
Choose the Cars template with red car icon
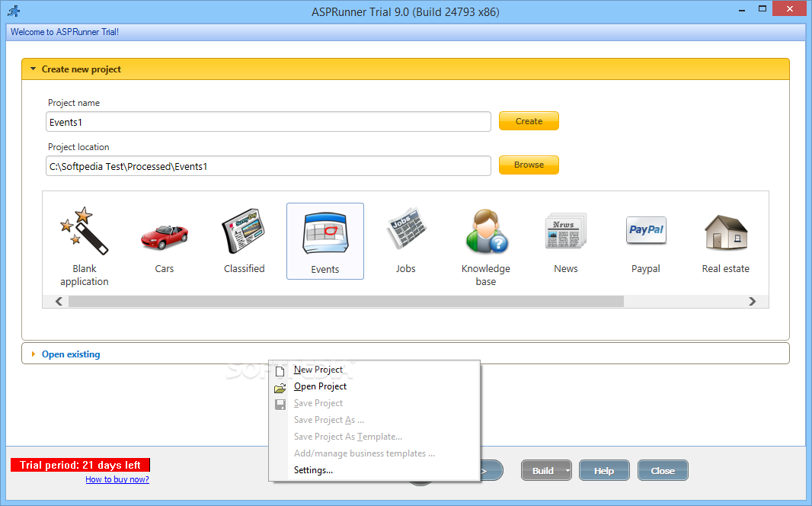click(165, 237)
